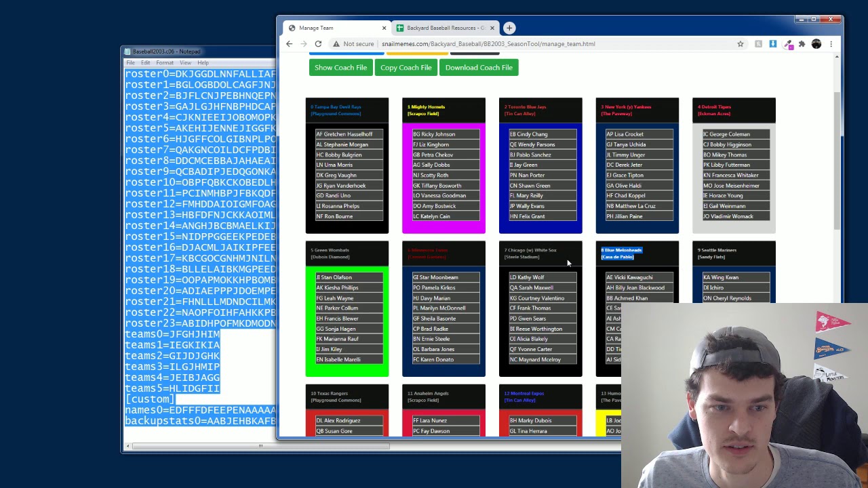Image resolution: width=868 pixels, height=488 pixels.
Task: Select the Seattle Mariners team header
Action: click(x=734, y=253)
